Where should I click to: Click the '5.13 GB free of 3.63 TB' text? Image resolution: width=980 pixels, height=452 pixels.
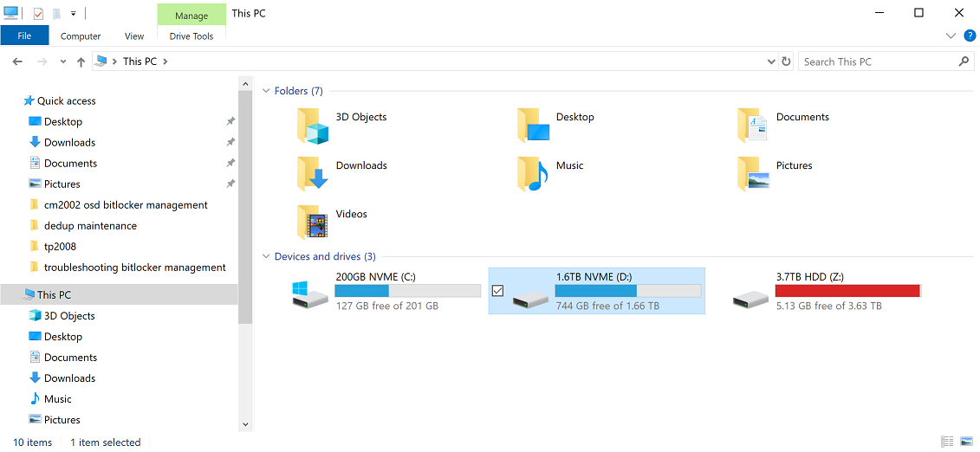[828, 306]
